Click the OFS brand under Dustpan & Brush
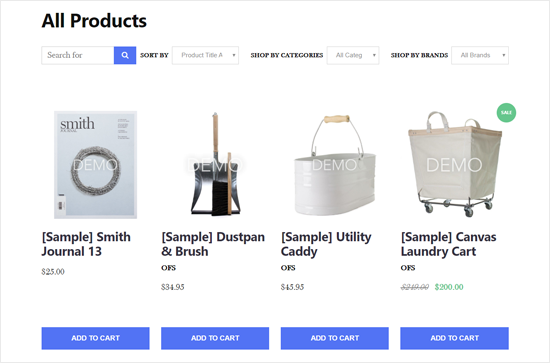This screenshot has width=550, height=363. coord(168,268)
